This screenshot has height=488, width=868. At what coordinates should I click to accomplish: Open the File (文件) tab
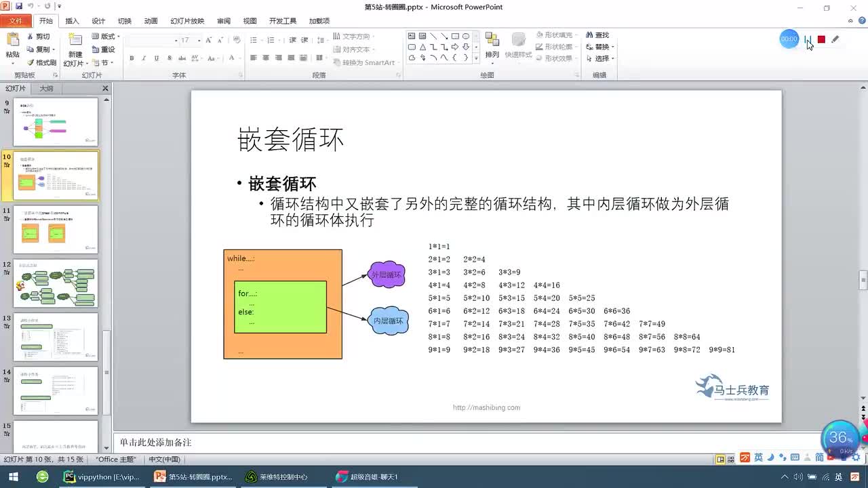coord(15,21)
